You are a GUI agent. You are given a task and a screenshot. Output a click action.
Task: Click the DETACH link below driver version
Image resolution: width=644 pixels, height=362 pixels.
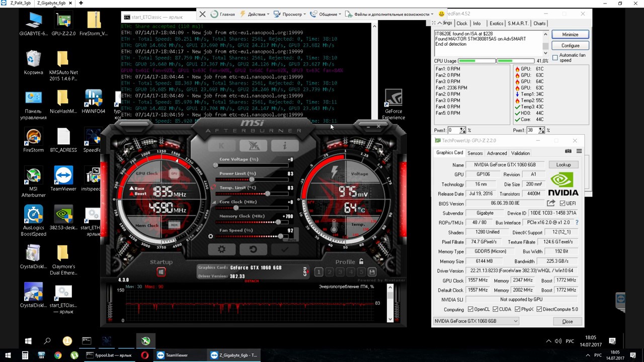[x=252, y=281]
